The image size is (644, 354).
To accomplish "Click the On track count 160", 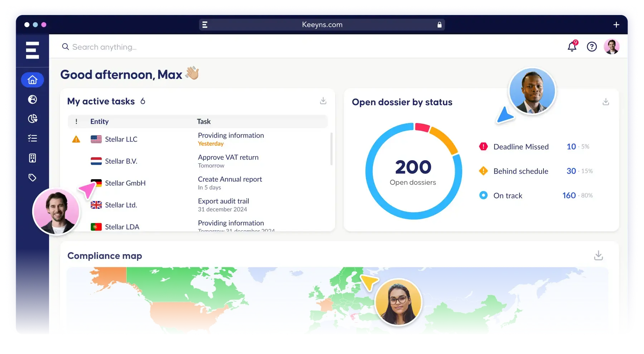I will 569,195.
